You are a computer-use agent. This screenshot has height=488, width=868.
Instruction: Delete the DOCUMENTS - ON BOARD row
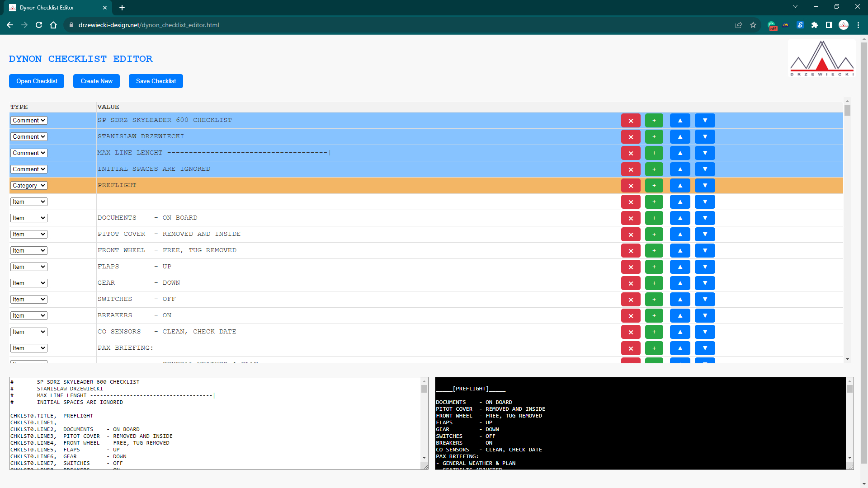pyautogui.click(x=631, y=218)
